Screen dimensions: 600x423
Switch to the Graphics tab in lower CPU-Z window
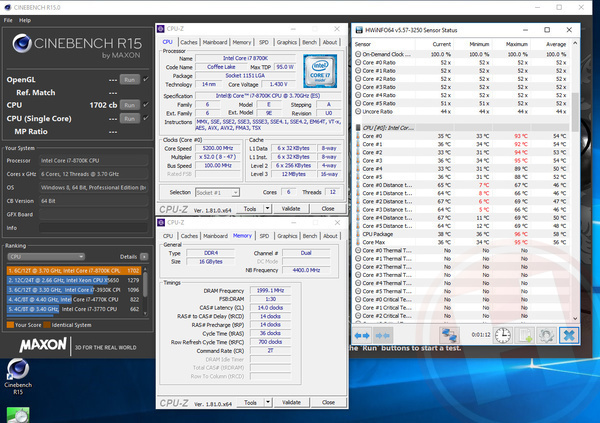[287, 236]
